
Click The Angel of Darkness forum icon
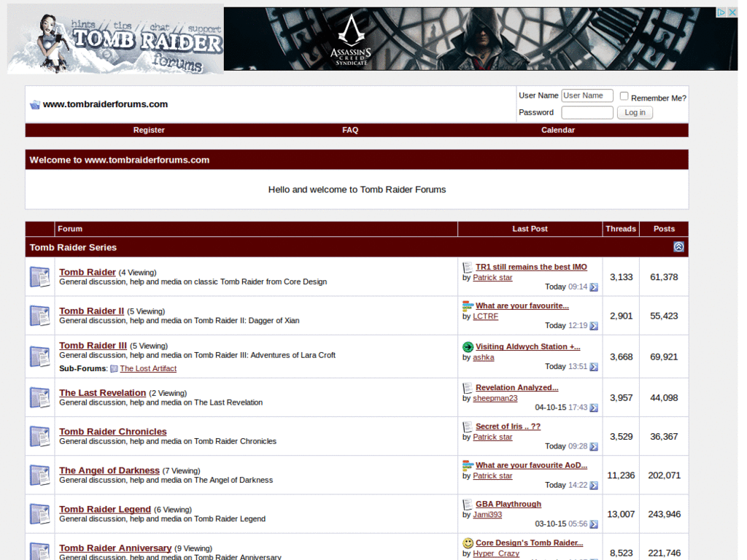(39, 475)
